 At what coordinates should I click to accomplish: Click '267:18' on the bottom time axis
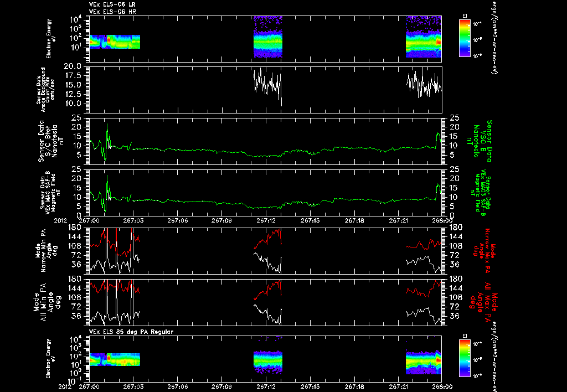(354, 386)
